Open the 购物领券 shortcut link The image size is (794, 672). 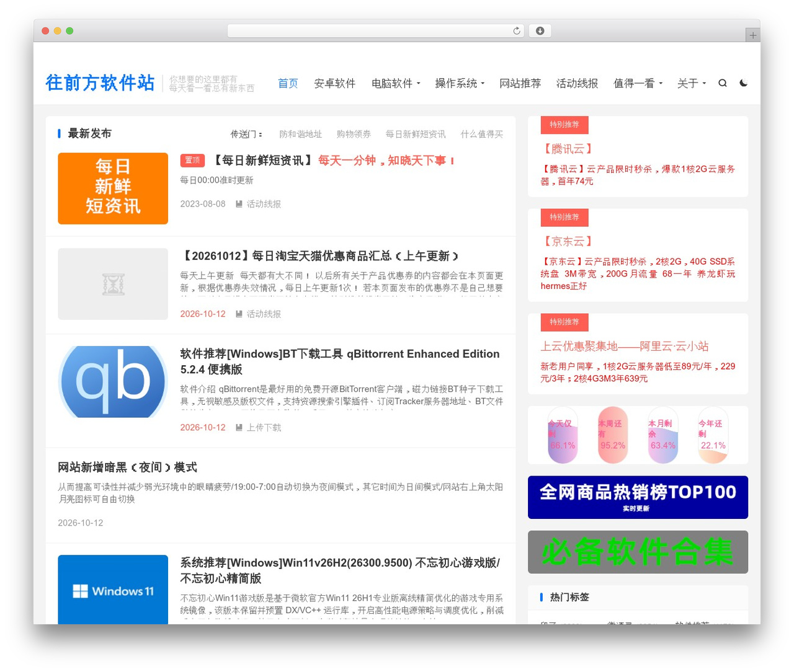coord(354,134)
